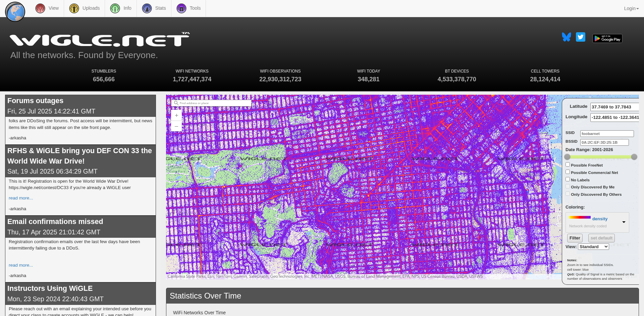Enable the Possible FreeNet checkbox
Viewport: 644px width, 316px height.
click(x=568, y=165)
